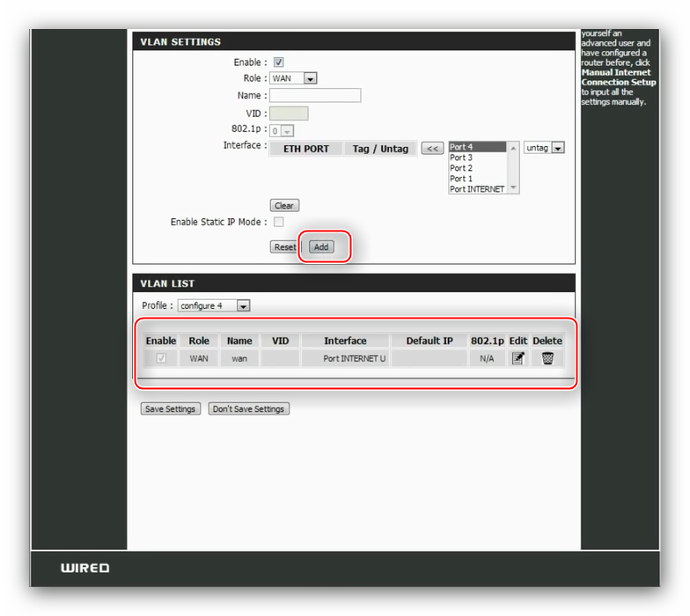690x616 pixels.
Task: Click the VID input field
Action: (x=289, y=114)
